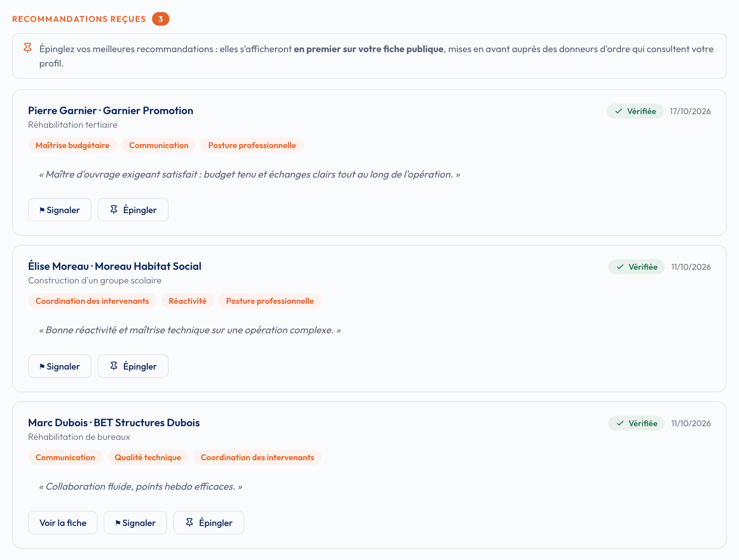The image size is (739, 560).
Task: Pin Marc Dubois's recommendation via Épingler label
Action: pyautogui.click(x=216, y=523)
